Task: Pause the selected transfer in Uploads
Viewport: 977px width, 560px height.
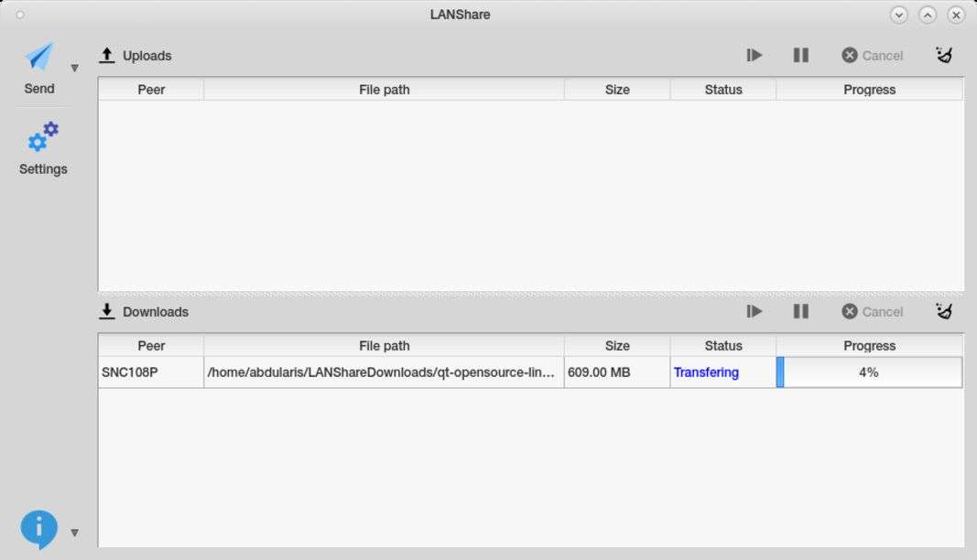Action: pyautogui.click(x=801, y=56)
